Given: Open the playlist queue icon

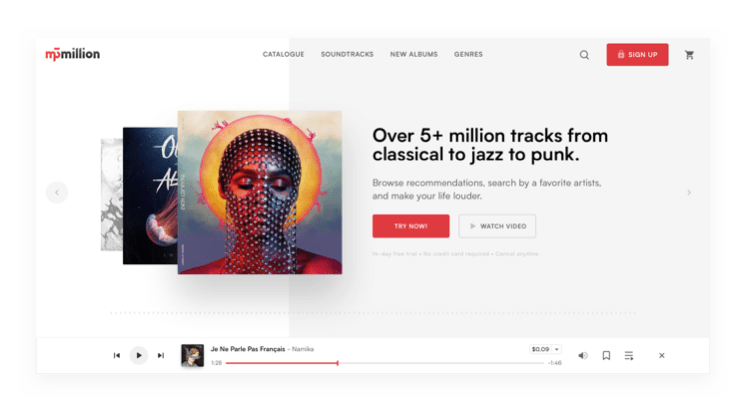Looking at the screenshot, I should (629, 355).
